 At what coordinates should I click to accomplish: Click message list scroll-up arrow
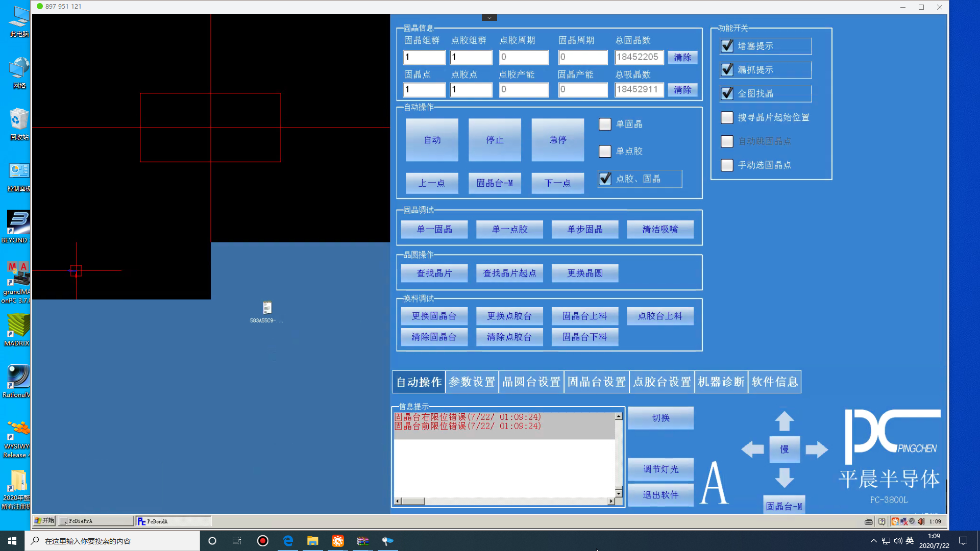click(x=619, y=417)
